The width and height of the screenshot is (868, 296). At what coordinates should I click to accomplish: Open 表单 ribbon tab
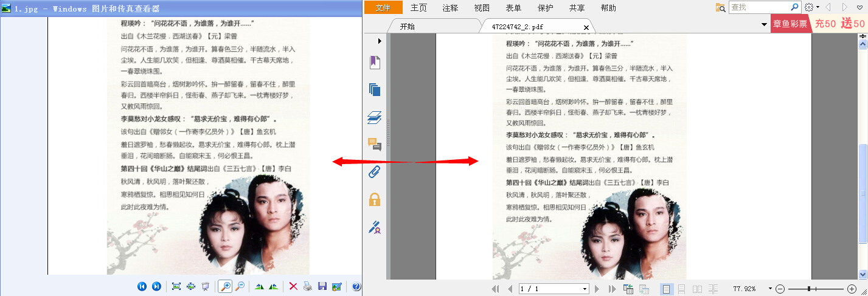click(x=513, y=7)
